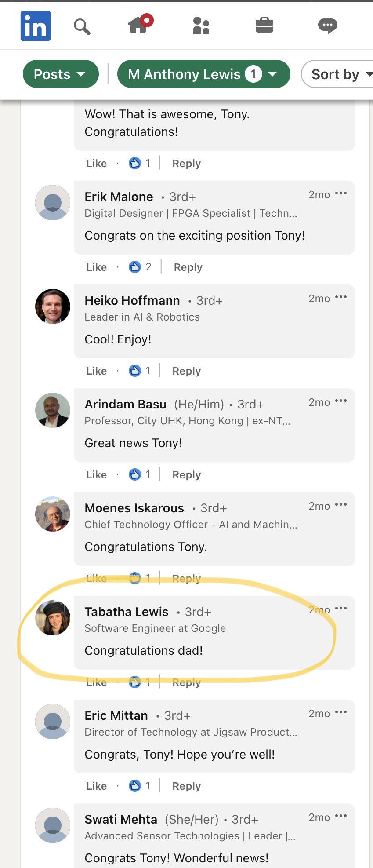Click thumbs-up reaction count on Arindam Basu's comment

pos(140,474)
